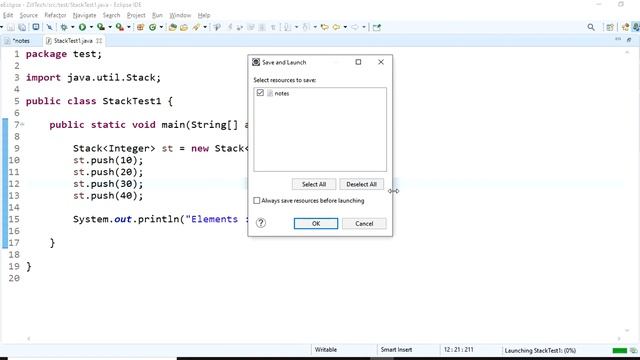Click the progress view icon in status bar
Viewport: 640px width, 360px height.
click(x=634, y=350)
